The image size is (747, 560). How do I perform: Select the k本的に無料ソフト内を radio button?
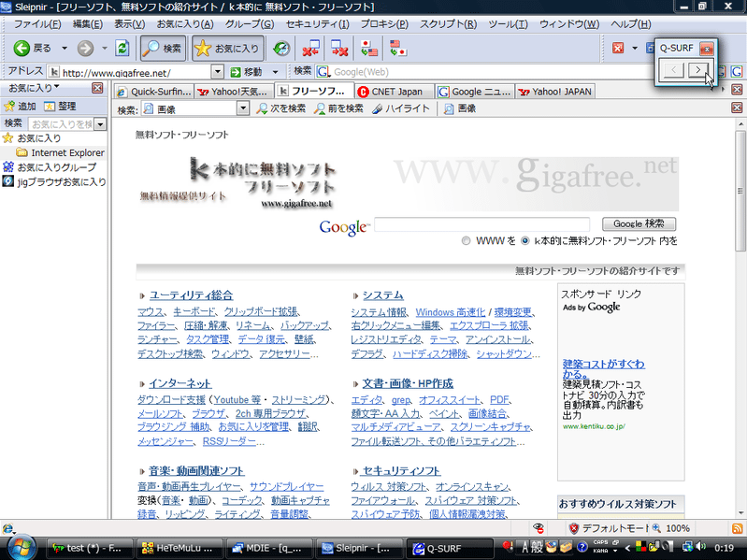[525, 241]
